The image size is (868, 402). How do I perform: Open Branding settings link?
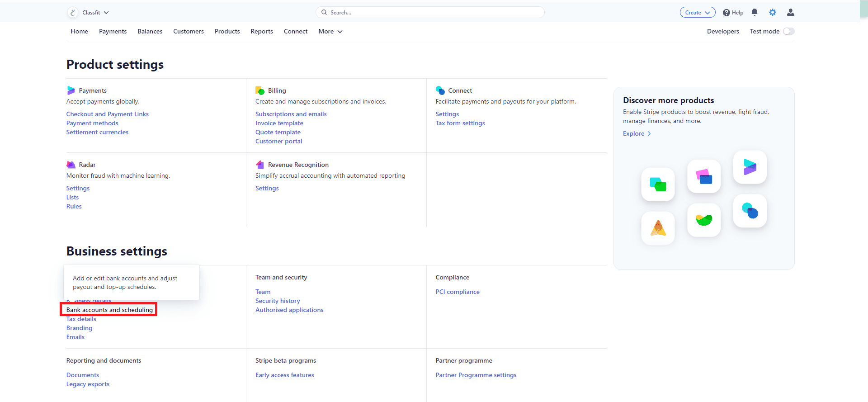point(80,328)
